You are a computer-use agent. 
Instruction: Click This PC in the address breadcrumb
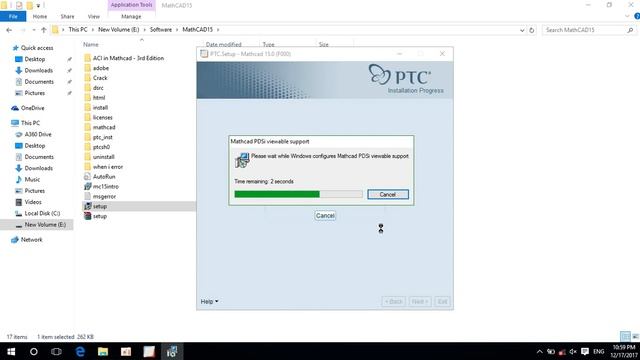[x=78, y=30]
